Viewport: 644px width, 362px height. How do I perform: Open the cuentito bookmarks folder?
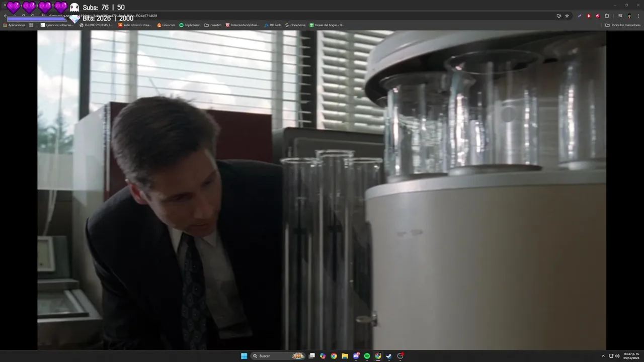point(213,25)
